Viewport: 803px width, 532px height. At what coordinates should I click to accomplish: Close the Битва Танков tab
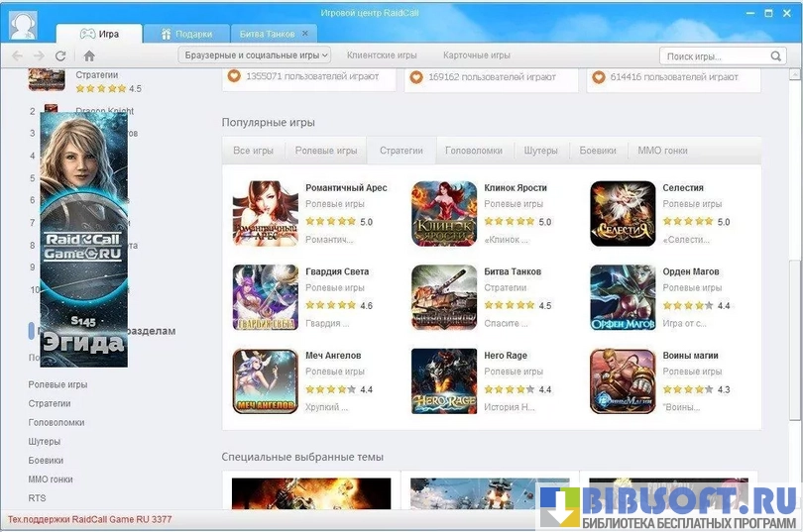coord(302,35)
